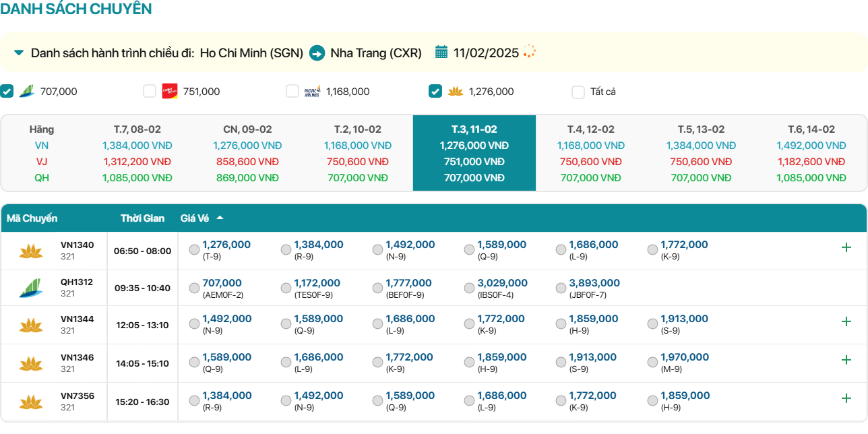Screen dimensions: 868x434
Task: Click the green plus icon for VN7356
Action: (x=846, y=398)
